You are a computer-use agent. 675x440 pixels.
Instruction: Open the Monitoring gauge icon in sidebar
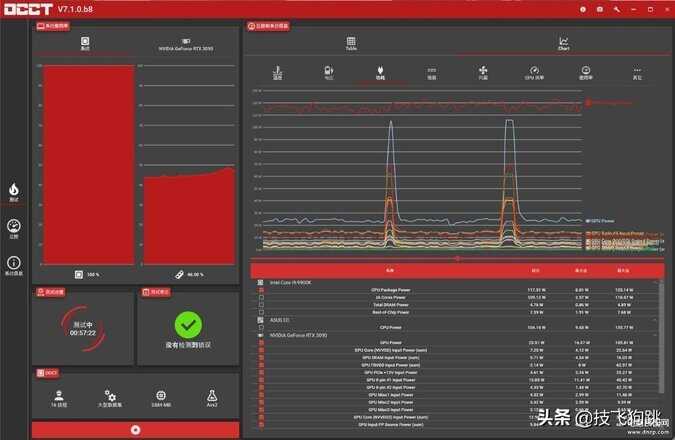click(x=14, y=229)
